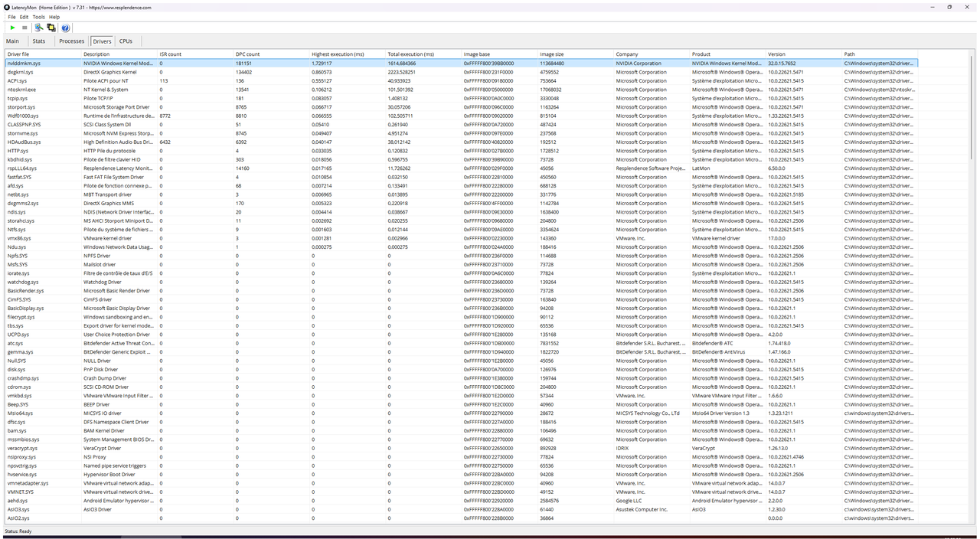Sort by the Driver file column header
Image resolution: width=980 pixels, height=539 pixels.
pyautogui.click(x=43, y=54)
